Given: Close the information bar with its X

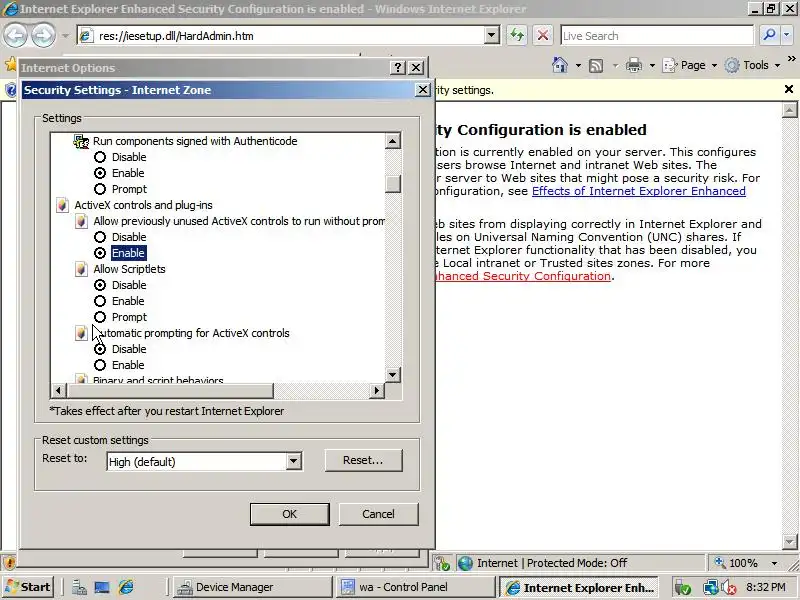Looking at the screenshot, I should pyautogui.click(x=788, y=89).
